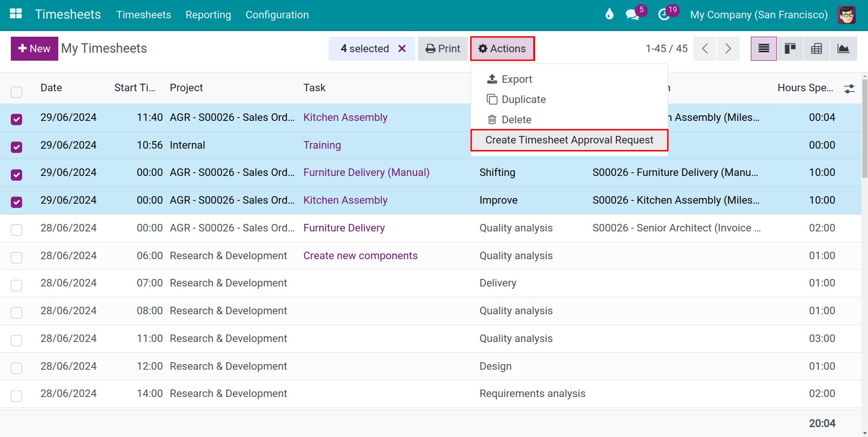Open the Reporting menu
The image size is (868, 437).
[208, 15]
